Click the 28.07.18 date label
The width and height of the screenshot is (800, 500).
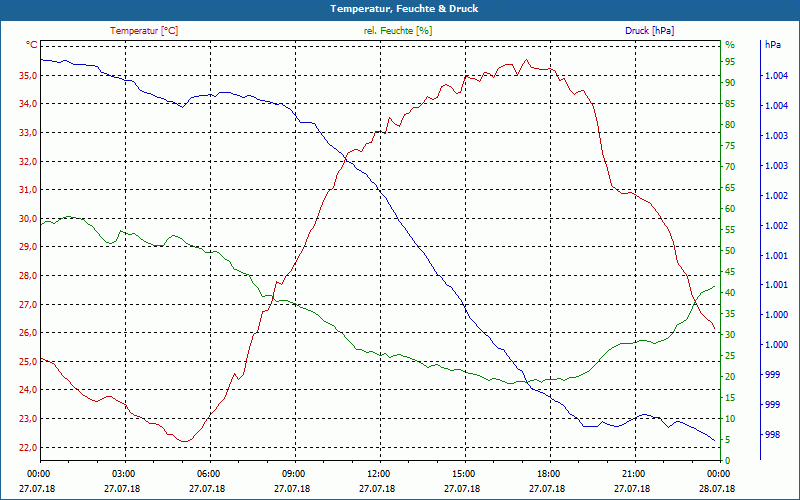click(x=717, y=488)
